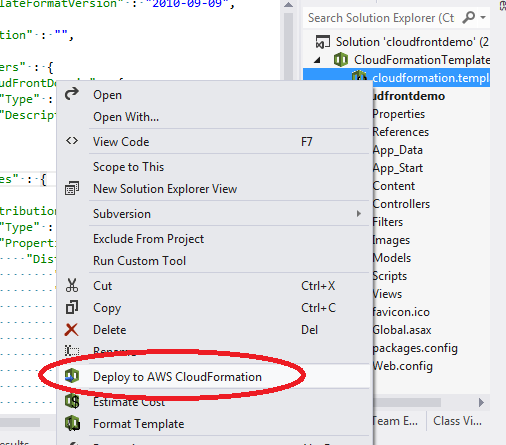Image resolution: width=506 pixels, height=445 pixels.
Task: Click the Deploy to AWS CloudFormation icon
Action: [x=72, y=376]
